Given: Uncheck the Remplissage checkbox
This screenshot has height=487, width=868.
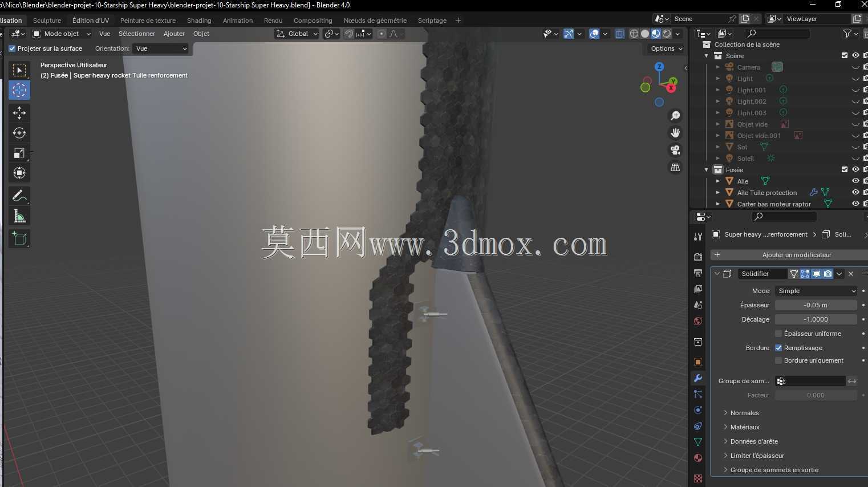Looking at the screenshot, I should click(778, 348).
